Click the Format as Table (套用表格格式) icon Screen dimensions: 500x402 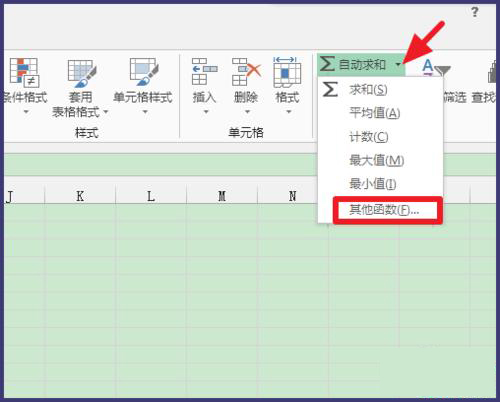(82, 73)
